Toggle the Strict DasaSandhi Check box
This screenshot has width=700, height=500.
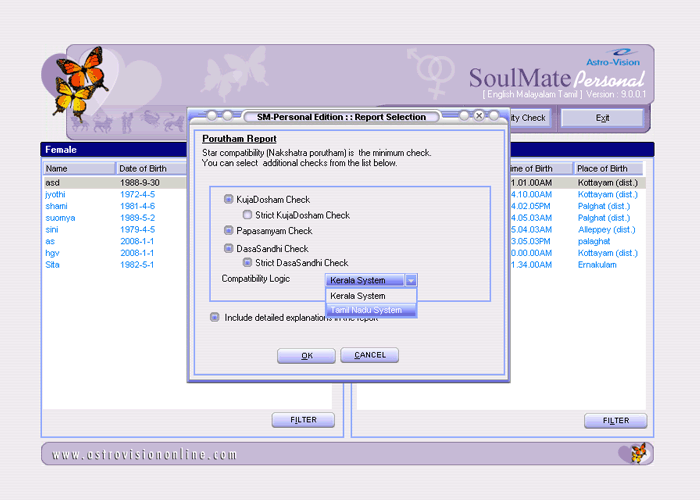[247, 262]
